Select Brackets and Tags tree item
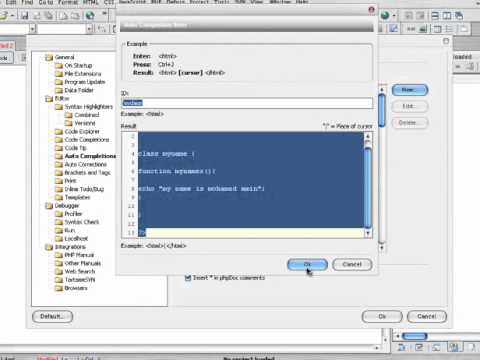Viewport: 480px width, 360px height. [x=87, y=173]
